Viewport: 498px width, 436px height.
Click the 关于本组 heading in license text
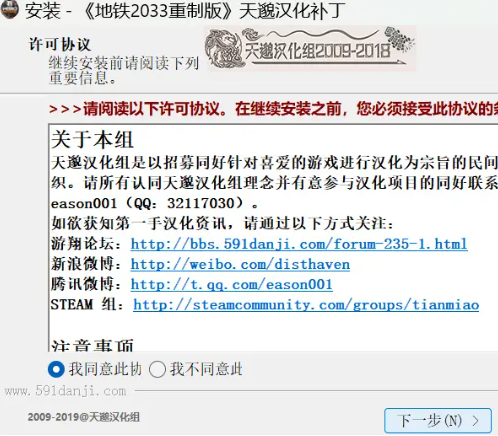(x=92, y=139)
